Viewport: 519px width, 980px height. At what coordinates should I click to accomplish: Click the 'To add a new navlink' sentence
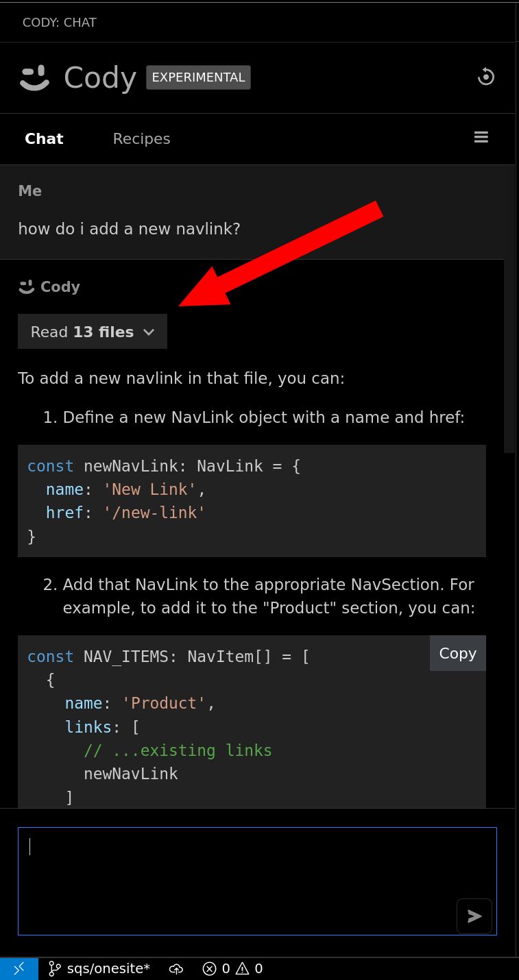181,378
